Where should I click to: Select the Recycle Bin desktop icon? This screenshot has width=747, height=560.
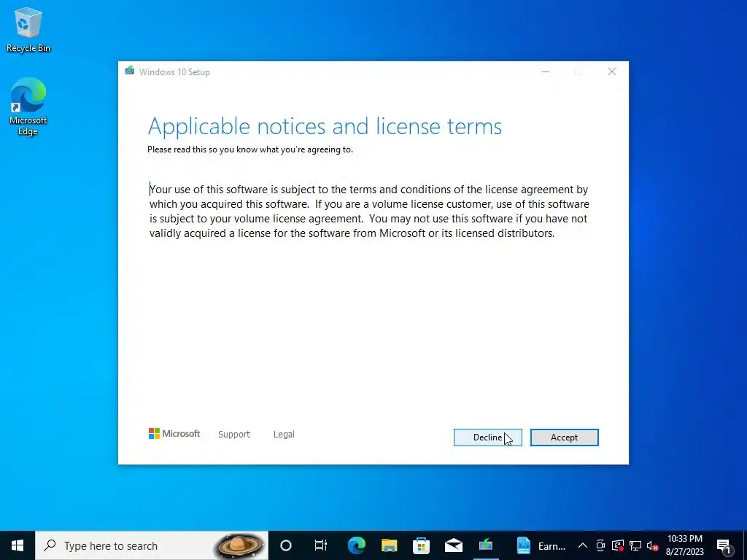coord(28,30)
